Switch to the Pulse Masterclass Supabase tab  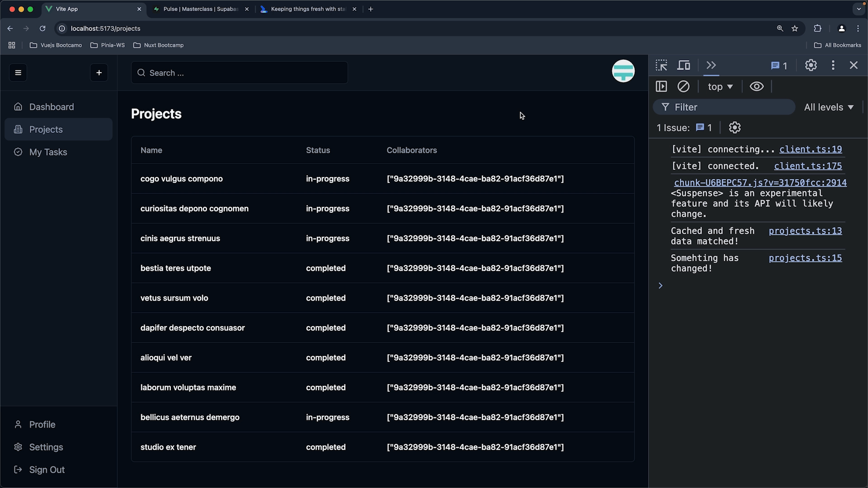(200, 9)
